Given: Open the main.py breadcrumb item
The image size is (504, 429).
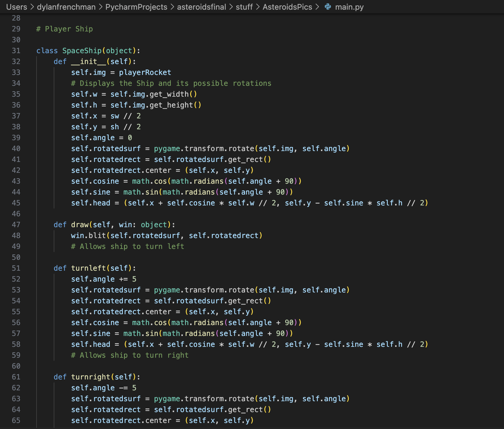Looking at the screenshot, I should pos(349,7).
